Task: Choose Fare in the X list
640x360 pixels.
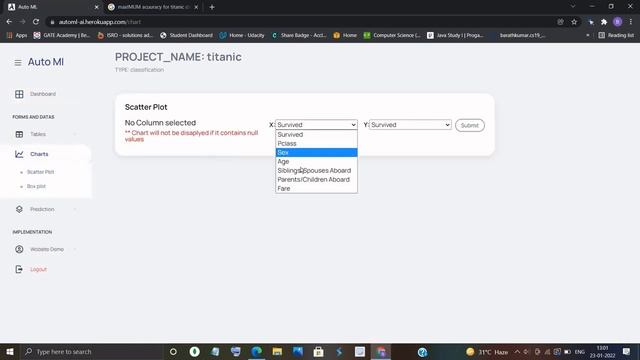Action: pyautogui.click(x=316, y=188)
